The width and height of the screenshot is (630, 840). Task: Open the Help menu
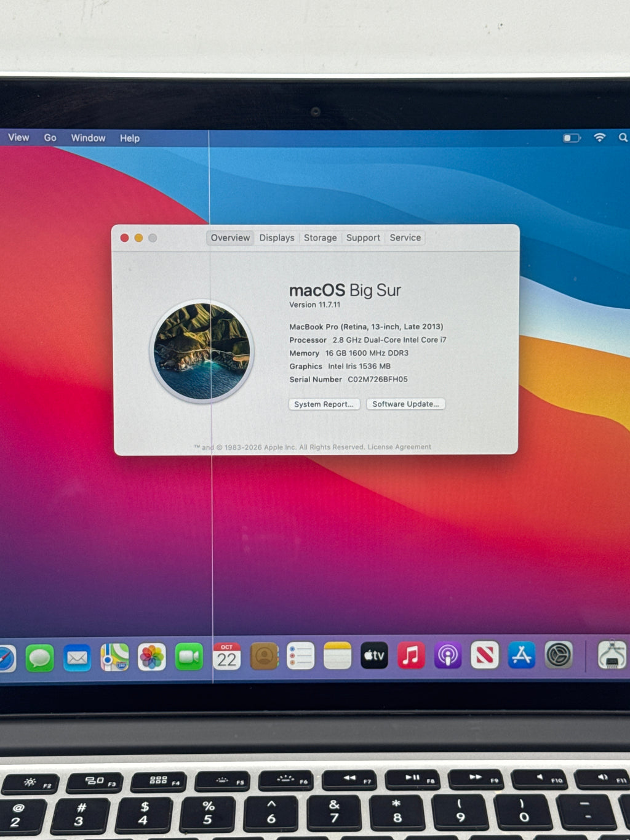click(x=130, y=138)
